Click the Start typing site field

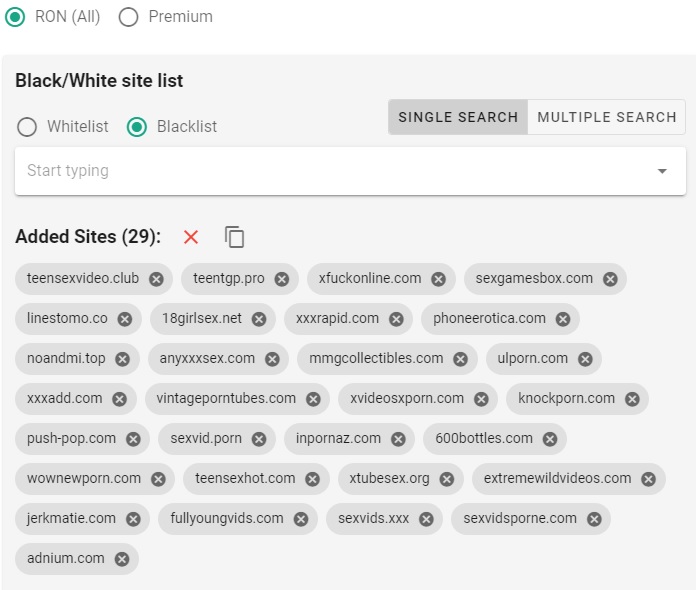tap(330, 171)
